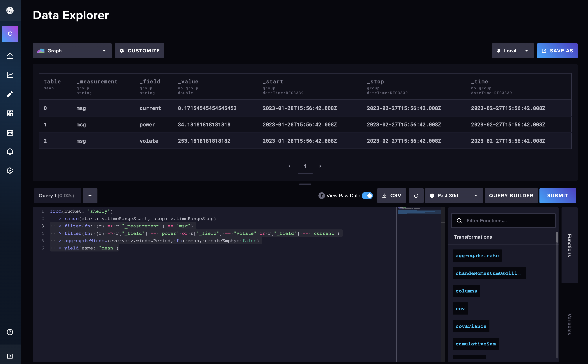Image resolution: width=588 pixels, height=364 pixels.
Task: Change the Past 30d time range
Action: 454,195
